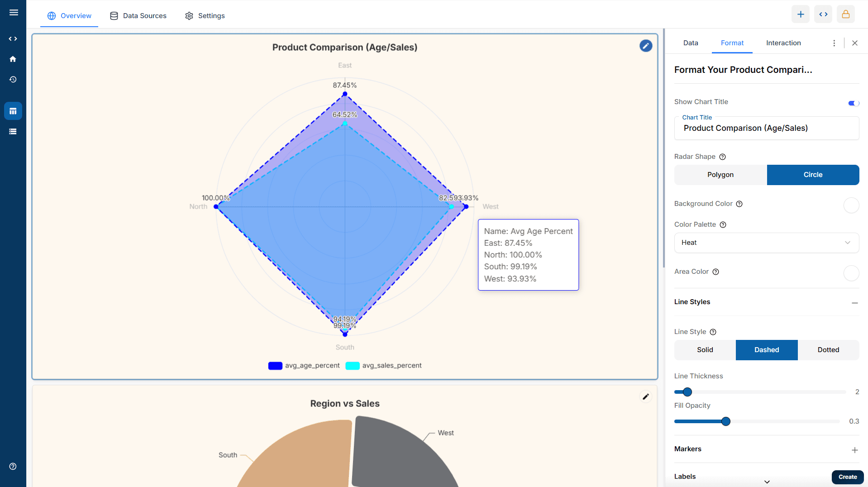Click Line Style help icon

point(713,332)
